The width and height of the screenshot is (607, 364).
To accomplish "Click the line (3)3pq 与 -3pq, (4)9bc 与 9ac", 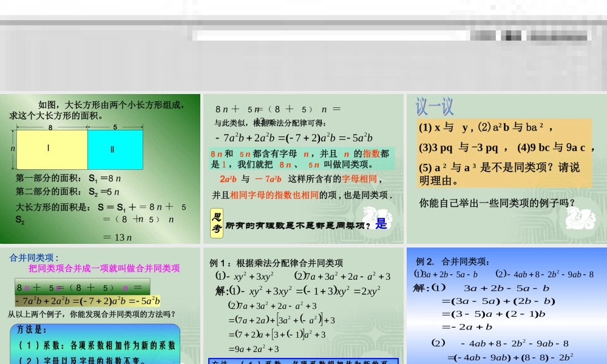I will pos(507,147).
